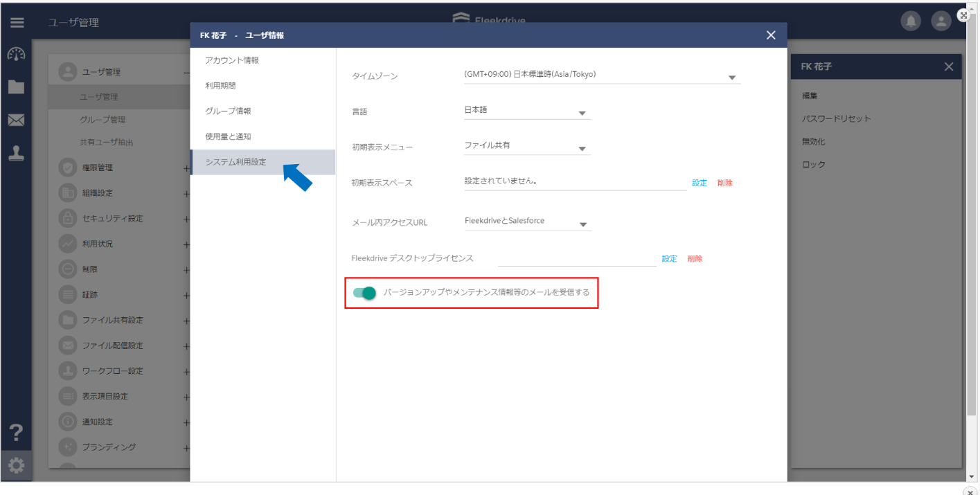Viewport: 980px width, 495px height.
Task: Click the Fleekdrive デスクトップライセンス input field
Action: coord(577,258)
